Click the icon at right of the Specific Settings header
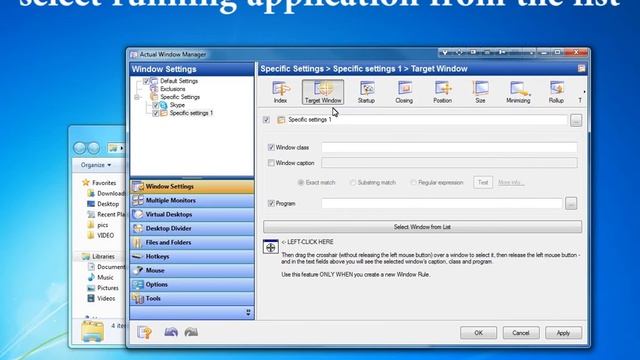This screenshot has width=640, height=360. tap(582, 69)
